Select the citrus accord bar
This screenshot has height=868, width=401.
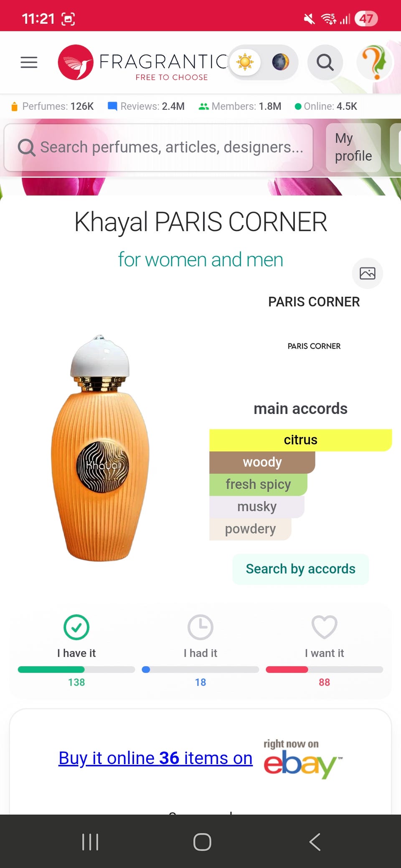point(301,440)
